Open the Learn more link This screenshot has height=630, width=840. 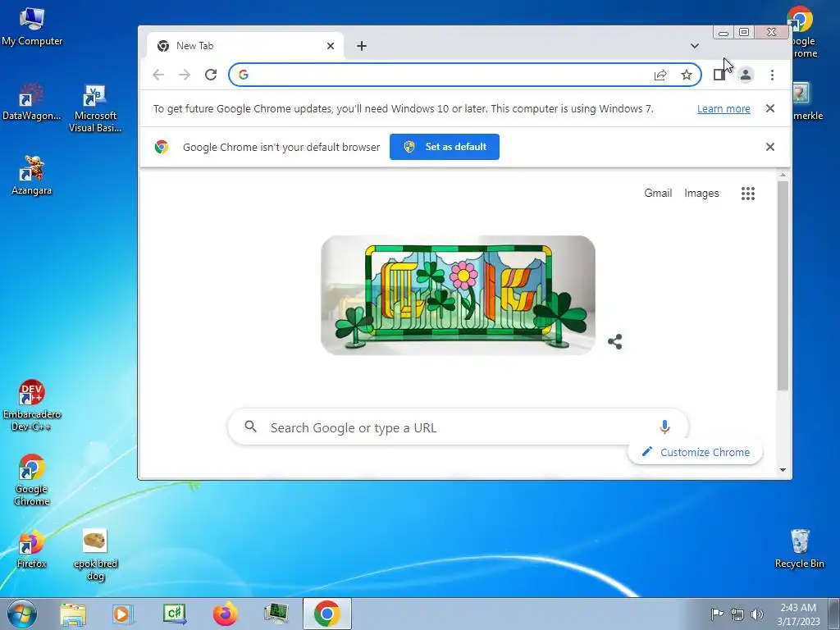tap(724, 109)
